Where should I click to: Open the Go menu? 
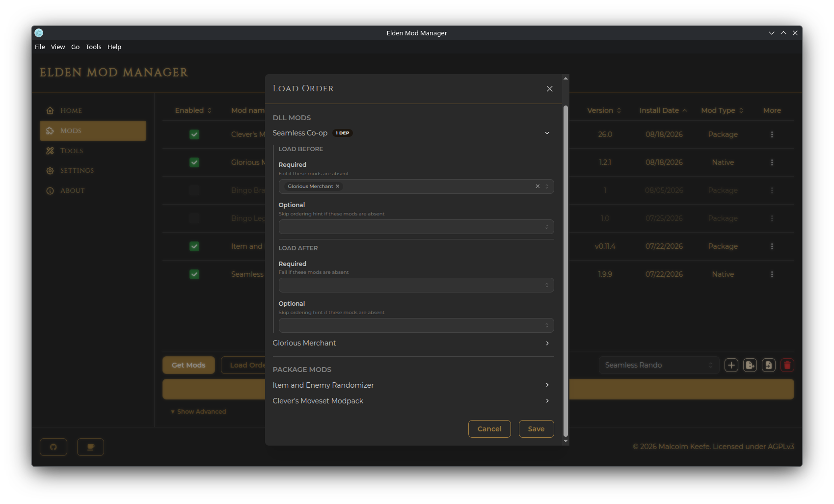75,47
